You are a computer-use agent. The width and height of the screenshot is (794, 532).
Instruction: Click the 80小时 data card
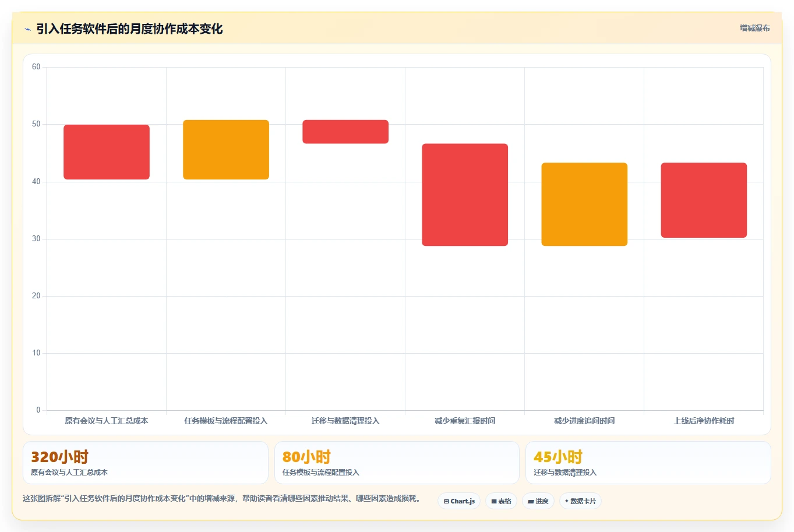coord(397,463)
